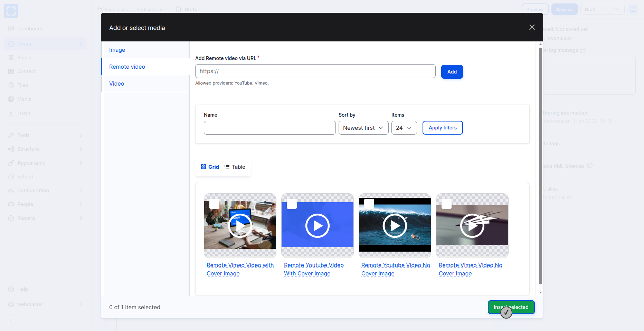Click the Apply filters button
Screen dimensions: 644x331
[443, 128]
